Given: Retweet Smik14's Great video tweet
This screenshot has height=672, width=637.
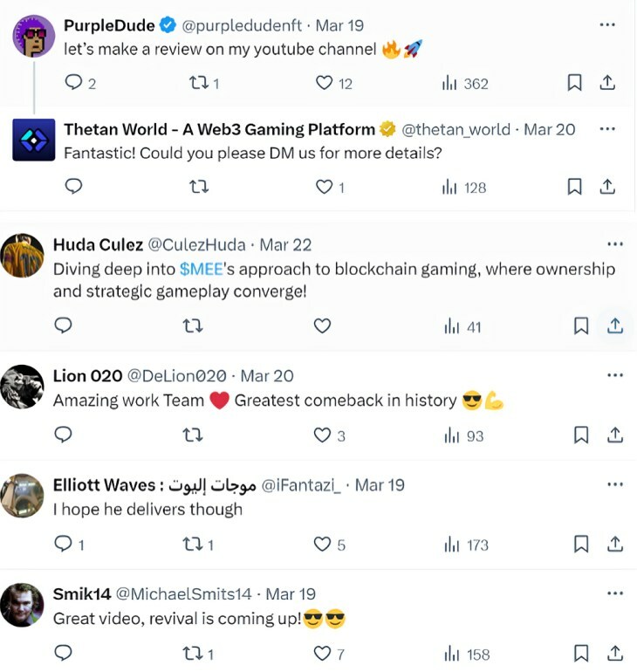Looking at the screenshot, I should pyautogui.click(x=194, y=653).
